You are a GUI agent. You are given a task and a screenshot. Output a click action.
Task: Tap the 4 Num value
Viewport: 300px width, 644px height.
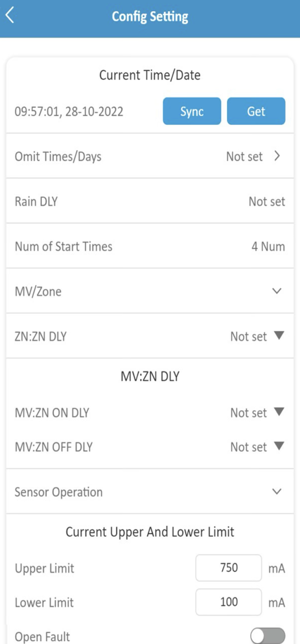pos(268,246)
